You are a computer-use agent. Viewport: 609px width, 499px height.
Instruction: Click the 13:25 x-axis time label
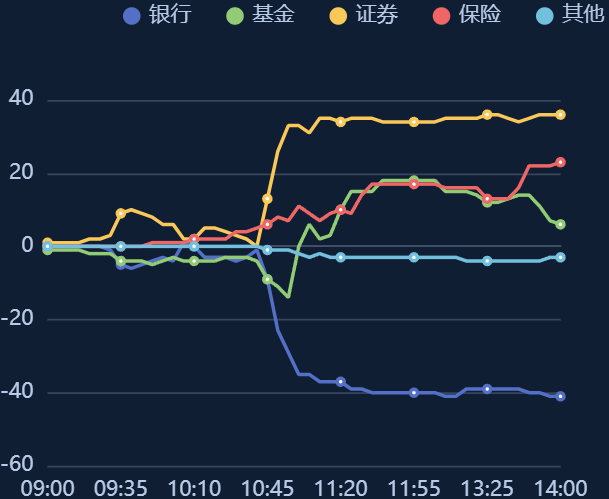click(487, 489)
